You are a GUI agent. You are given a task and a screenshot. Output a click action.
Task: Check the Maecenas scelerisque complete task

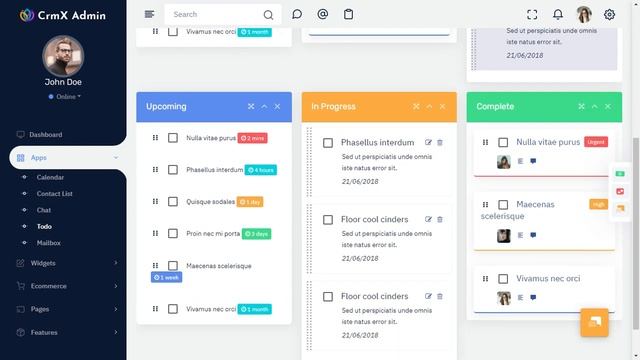point(503,204)
